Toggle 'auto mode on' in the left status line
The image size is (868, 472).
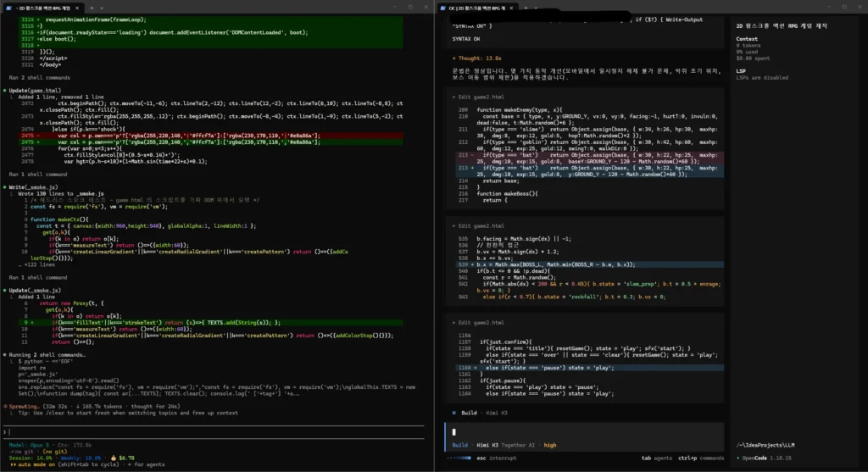36,464
